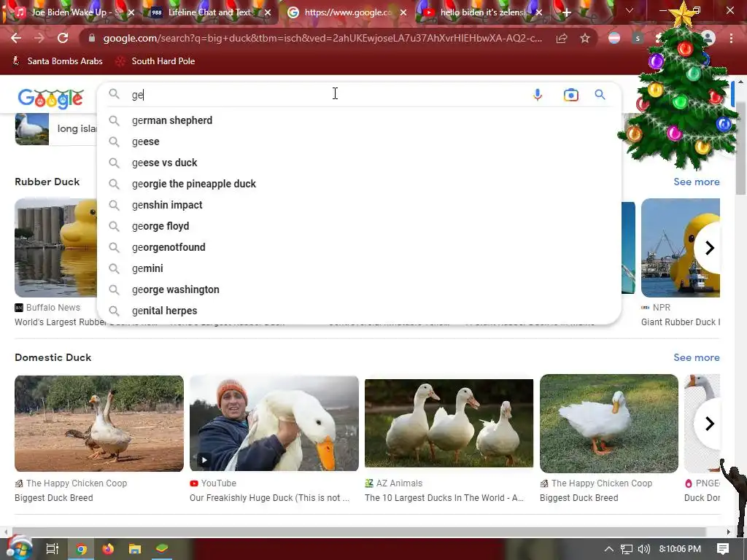Viewport: 747px width, 560px height.
Task: Open the network status tray icon
Action: point(627,549)
